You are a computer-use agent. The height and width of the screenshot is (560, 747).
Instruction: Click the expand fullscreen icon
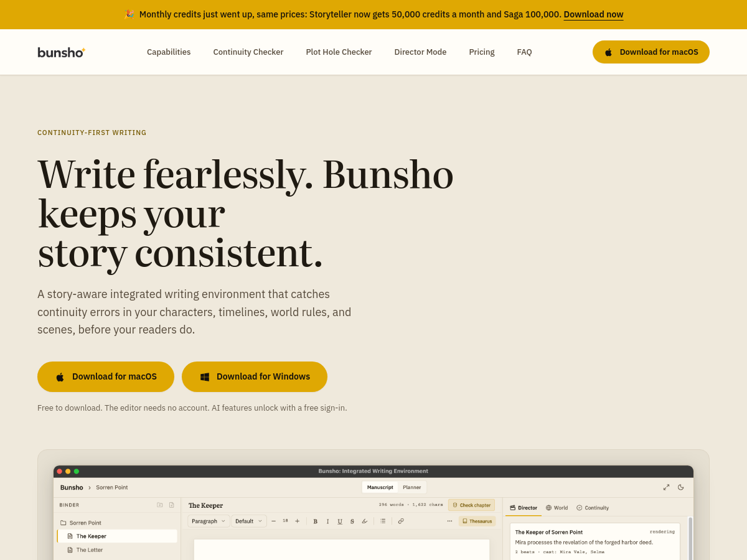click(x=667, y=487)
